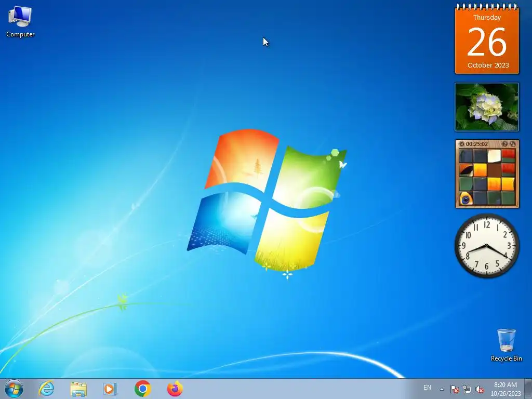The image size is (532, 399).
Task: Open the network status tray icon
Action: (467, 389)
